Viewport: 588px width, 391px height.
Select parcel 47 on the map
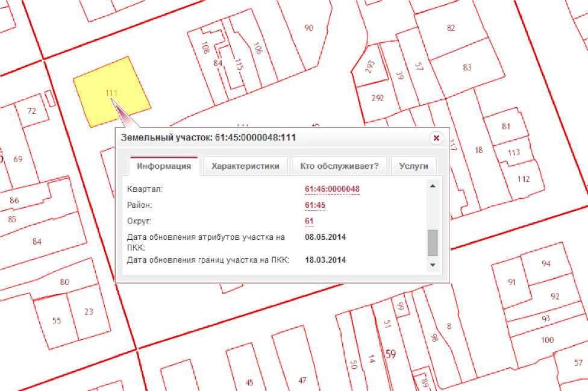coord(302,381)
